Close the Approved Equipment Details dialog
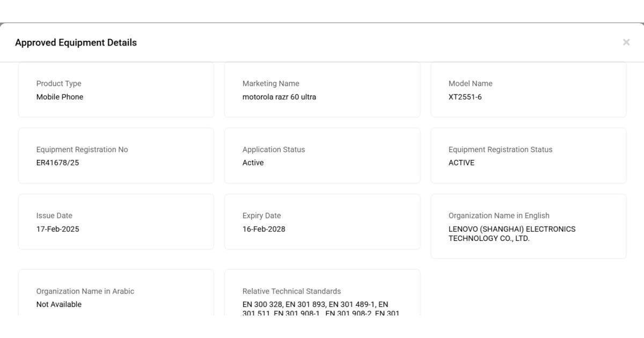Viewport: 644px width, 338px height. click(626, 42)
